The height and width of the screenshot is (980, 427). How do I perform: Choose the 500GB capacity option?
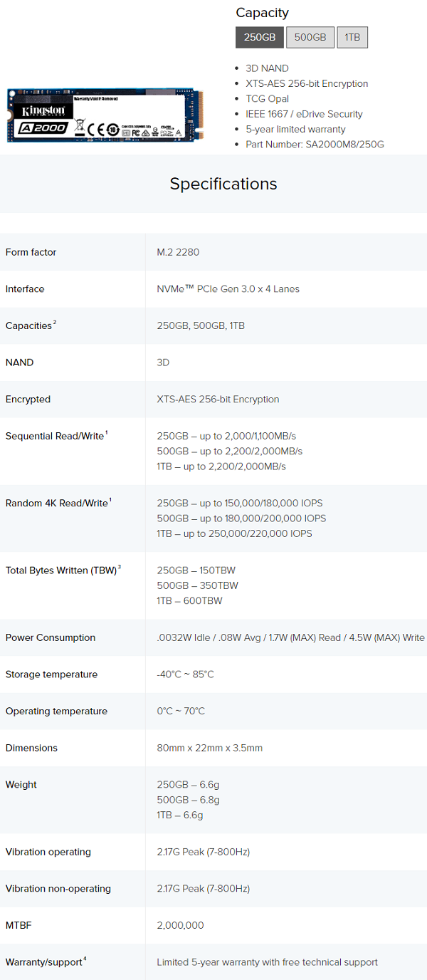(310, 37)
